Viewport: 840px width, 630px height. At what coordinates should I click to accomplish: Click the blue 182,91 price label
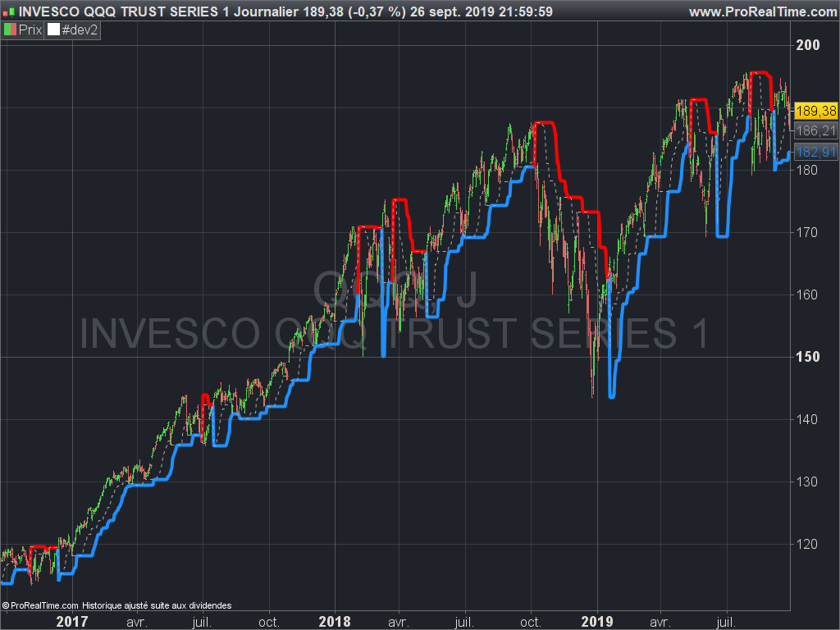click(815, 152)
